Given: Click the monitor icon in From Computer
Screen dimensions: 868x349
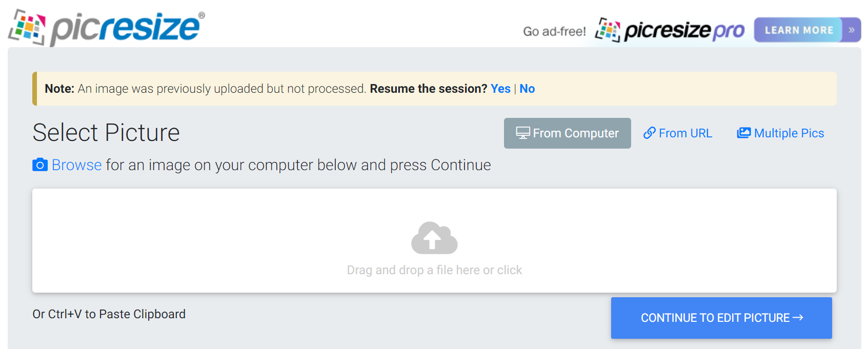Looking at the screenshot, I should coord(522,133).
